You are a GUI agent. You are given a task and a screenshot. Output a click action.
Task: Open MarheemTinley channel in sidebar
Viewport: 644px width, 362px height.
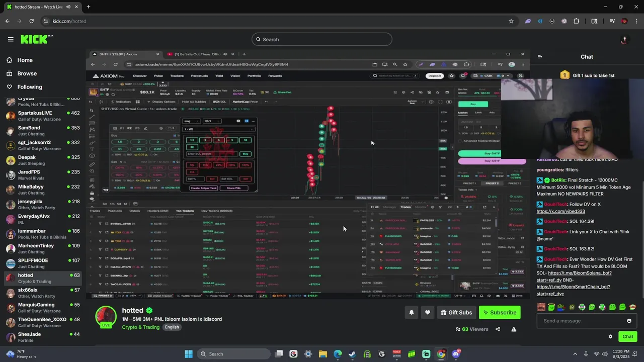point(43,248)
